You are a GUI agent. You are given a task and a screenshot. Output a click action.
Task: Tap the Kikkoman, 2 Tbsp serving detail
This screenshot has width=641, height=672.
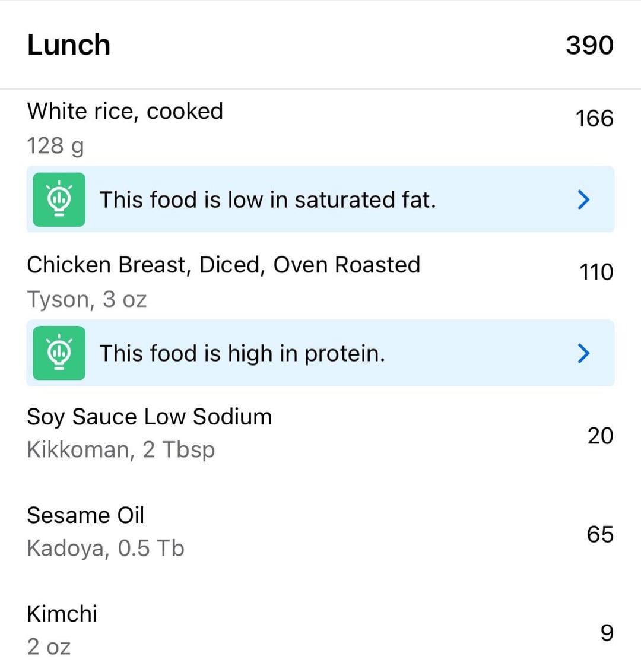tap(121, 450)
